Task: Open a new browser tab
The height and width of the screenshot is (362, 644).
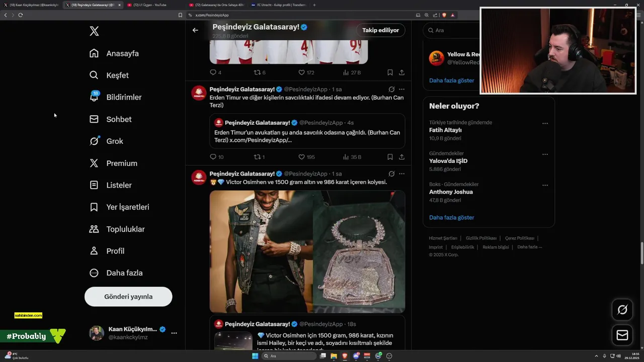Action: click(314, 5)
